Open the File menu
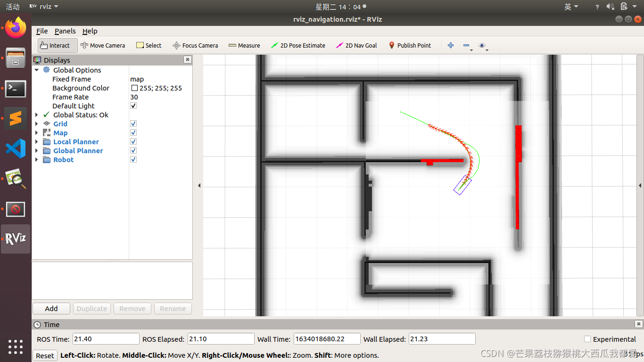The height and width of the screenshot is (362, 644). (41, 31)
